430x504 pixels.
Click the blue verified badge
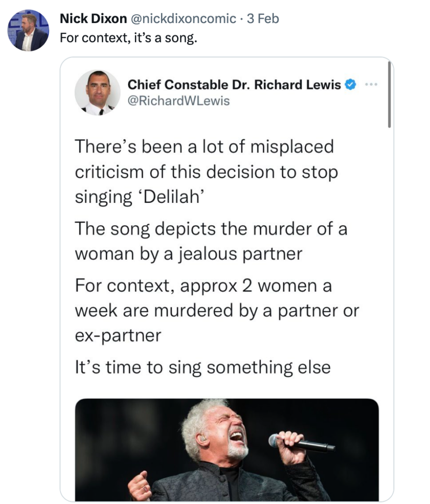(350, 85)
